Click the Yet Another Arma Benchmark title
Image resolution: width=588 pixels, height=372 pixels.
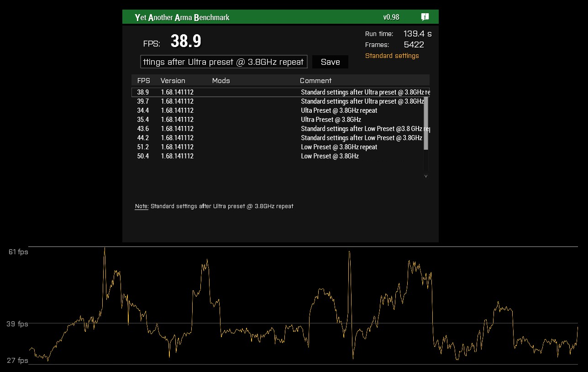pyautogui.click(x=182, y=18)
